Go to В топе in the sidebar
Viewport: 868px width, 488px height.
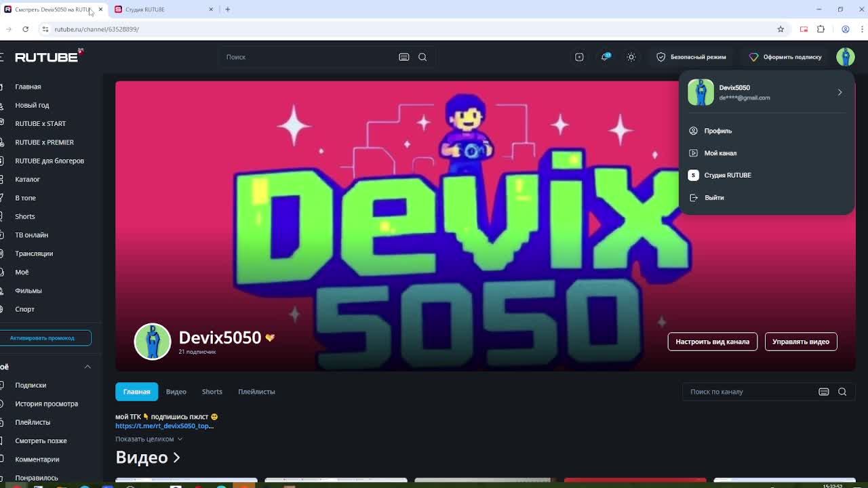tap(26, 198)
